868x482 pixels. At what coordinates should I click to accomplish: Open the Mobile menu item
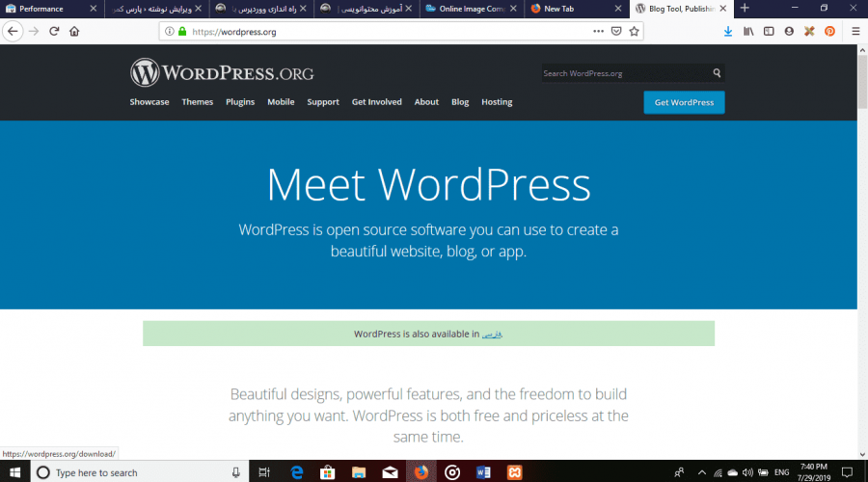pos(281,102)
